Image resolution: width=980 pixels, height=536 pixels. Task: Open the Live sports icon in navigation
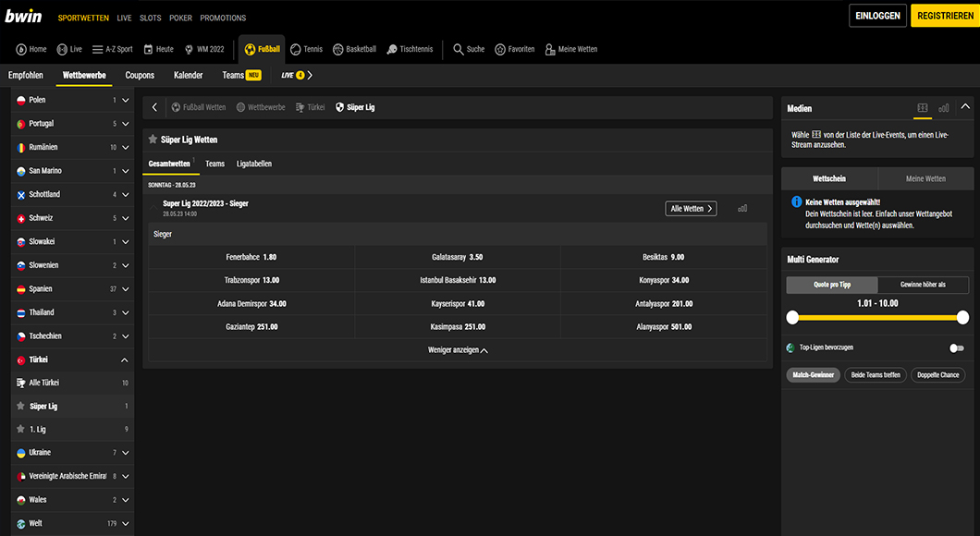point(62,49)
